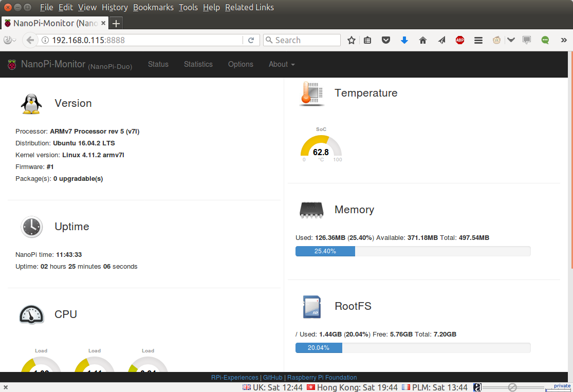This screenshot has height=392, width=573.
Task: Open the GitHub footer link
Action: (x=272, y=378)
